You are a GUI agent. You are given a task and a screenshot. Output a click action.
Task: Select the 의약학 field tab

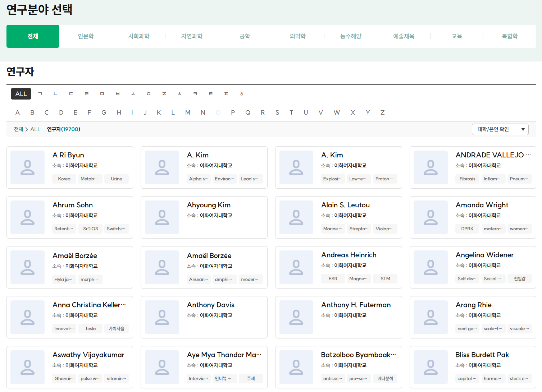(298, 36)
